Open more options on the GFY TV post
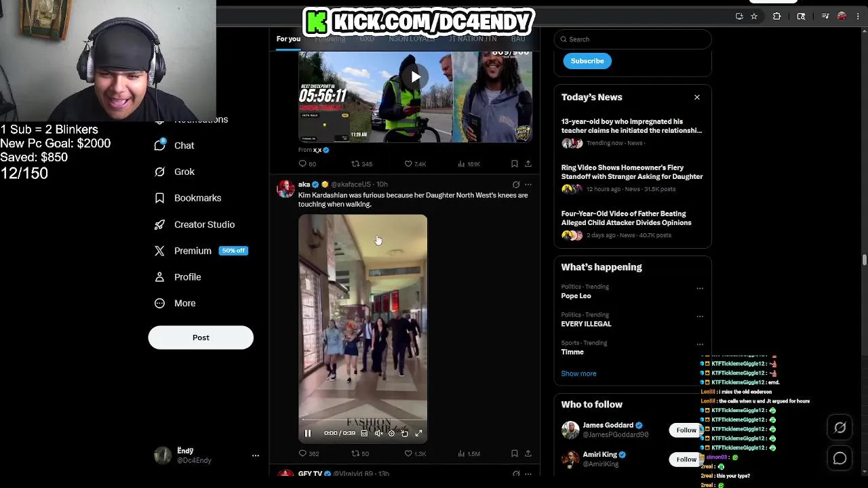The height and width of the screenshot is (488, 868). click(x=528, y=474)
